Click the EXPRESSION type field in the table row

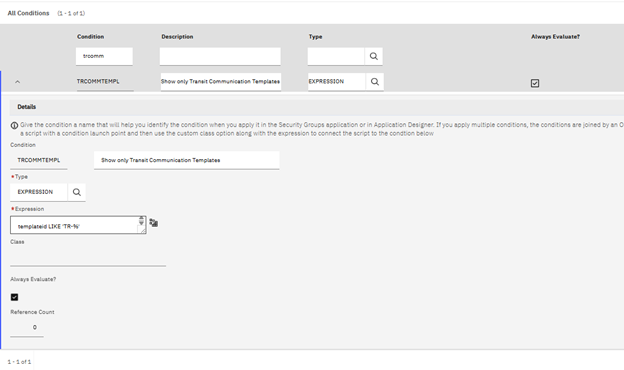[336, 82]
